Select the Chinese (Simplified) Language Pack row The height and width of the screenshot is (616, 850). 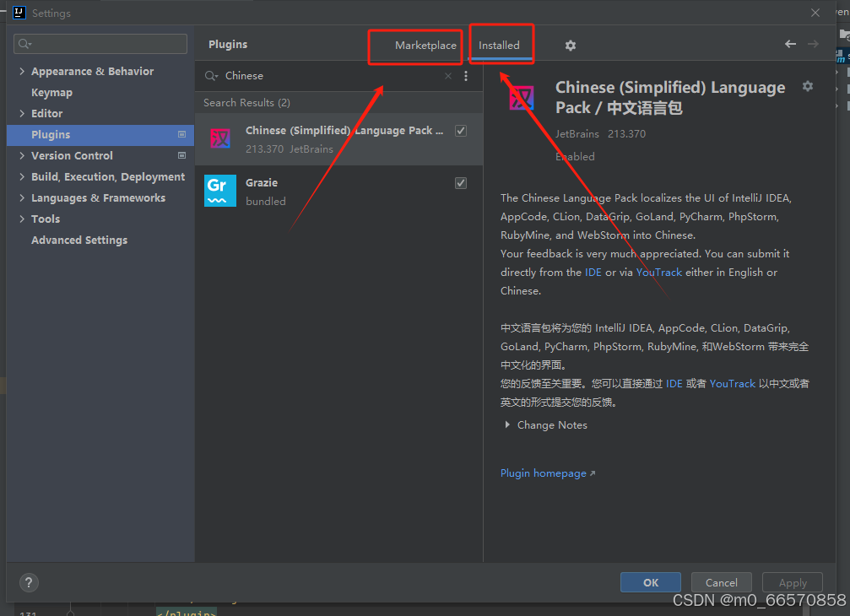coord(338,139)
